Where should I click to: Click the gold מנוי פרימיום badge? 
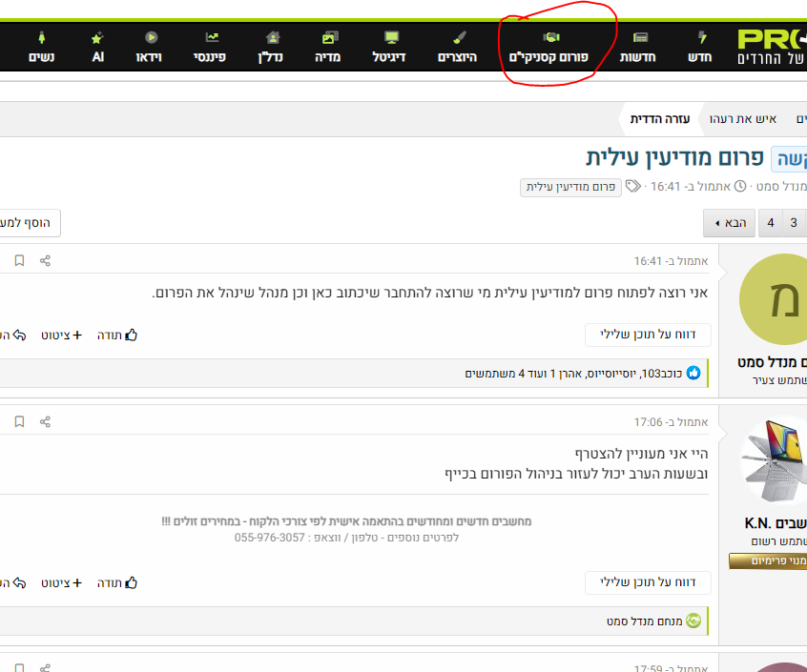click(x=768, y=560)
